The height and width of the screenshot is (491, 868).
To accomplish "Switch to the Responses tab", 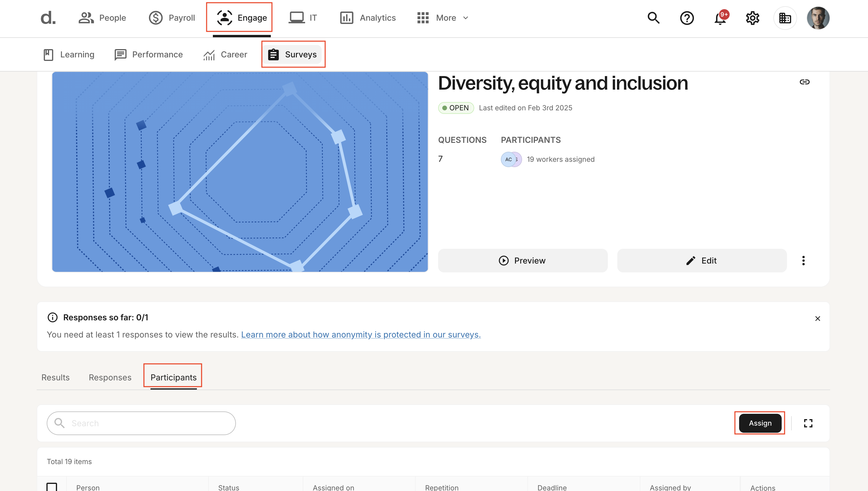I will (110, 377).
